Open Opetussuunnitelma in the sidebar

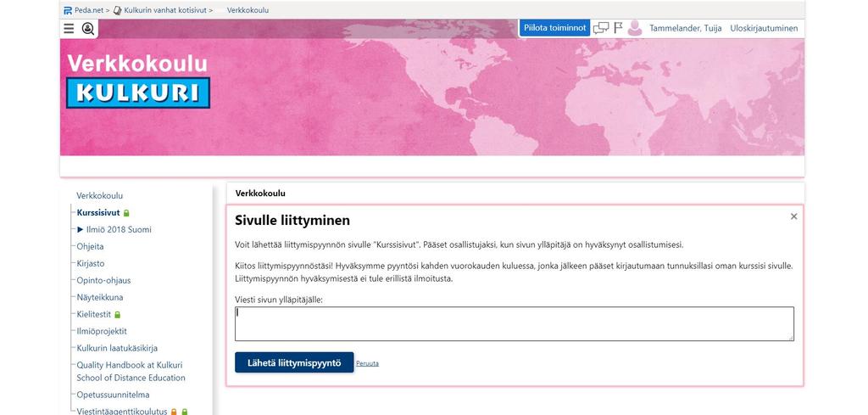click(x=113, y=395)
